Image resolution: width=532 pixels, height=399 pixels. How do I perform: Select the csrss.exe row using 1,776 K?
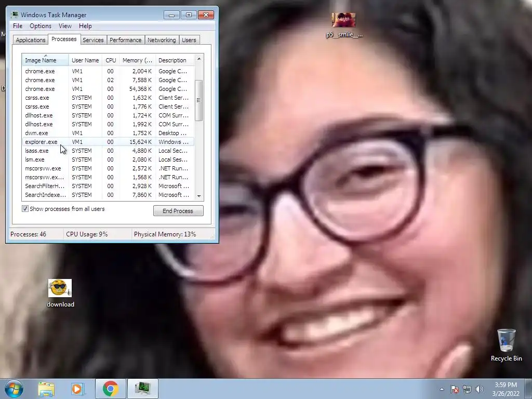[108, 107]
